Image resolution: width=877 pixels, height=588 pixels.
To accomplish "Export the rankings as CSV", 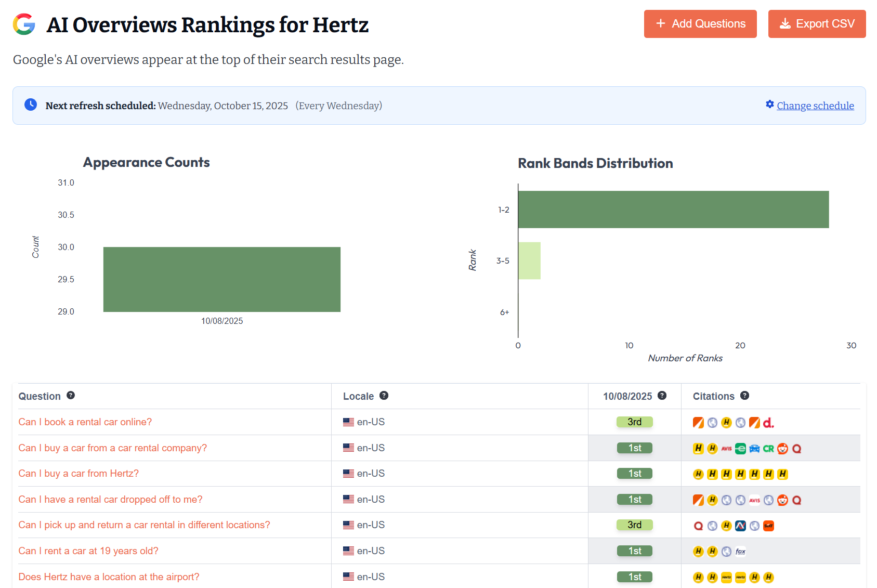I will coord(816,24).
